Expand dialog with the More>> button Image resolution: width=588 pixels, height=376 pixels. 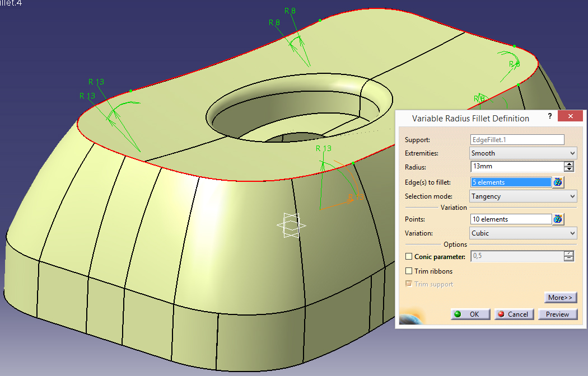[x=560, y=298]
